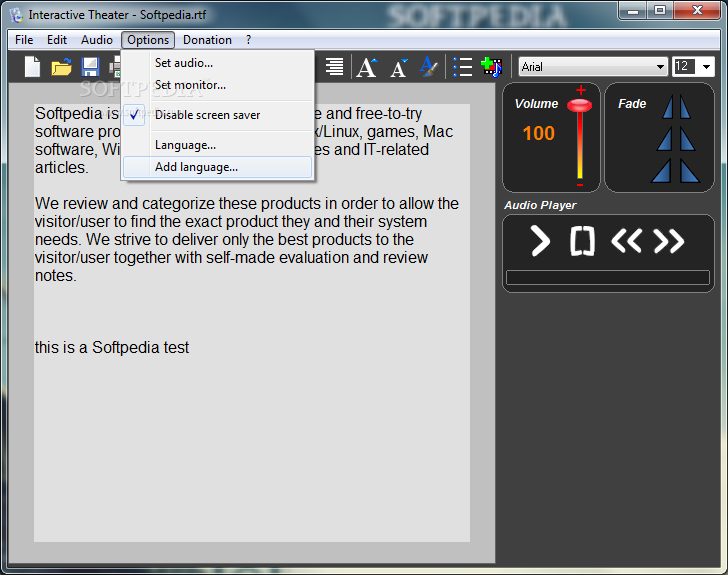Click inside the font size 12 field
The width and height of the screenshot is (728, 575).
point(684,66)
